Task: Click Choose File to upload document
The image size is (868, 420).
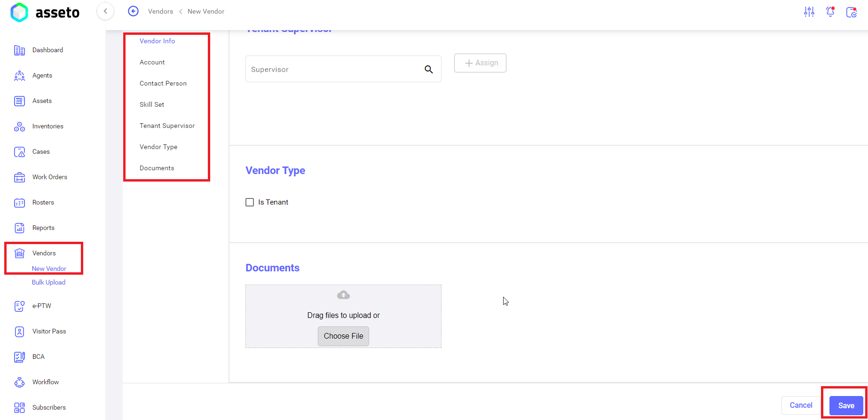Action: (343, 336)
